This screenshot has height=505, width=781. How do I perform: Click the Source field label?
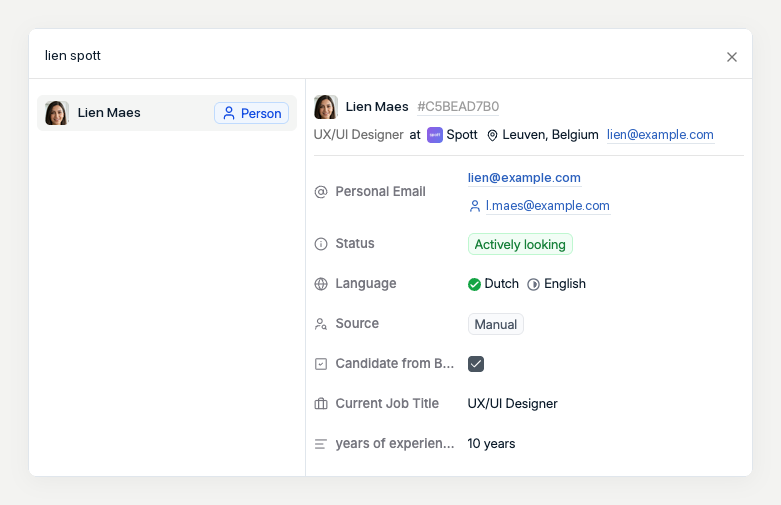click(357, 324)
